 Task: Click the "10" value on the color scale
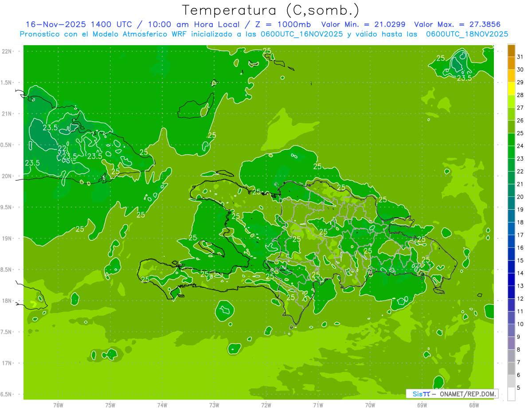click(520, 324)
